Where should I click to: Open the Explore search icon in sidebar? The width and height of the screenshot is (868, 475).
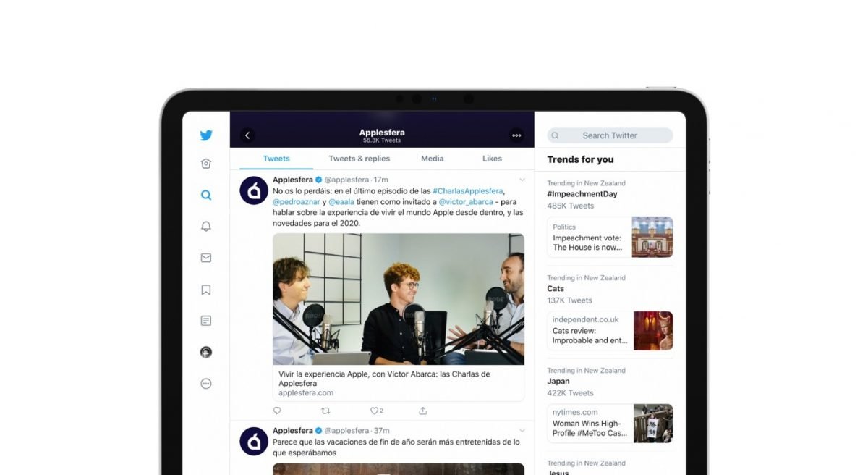tap(206, 195)
